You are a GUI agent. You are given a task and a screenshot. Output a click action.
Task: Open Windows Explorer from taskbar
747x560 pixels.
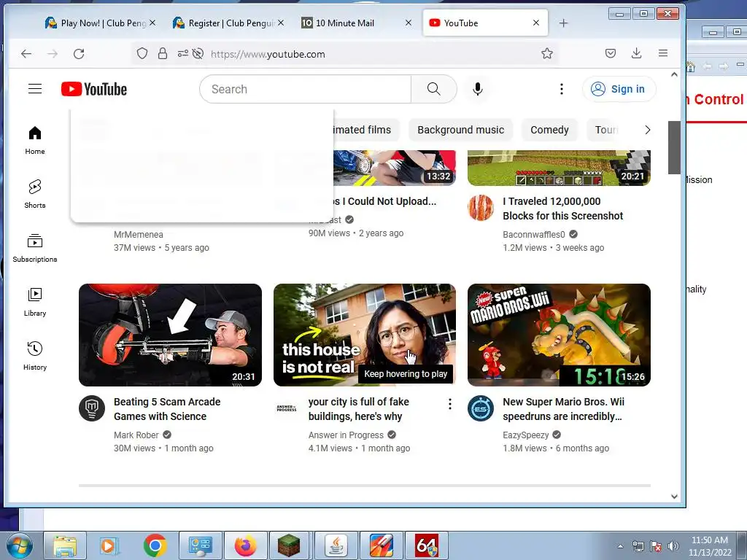pos(65,545)
